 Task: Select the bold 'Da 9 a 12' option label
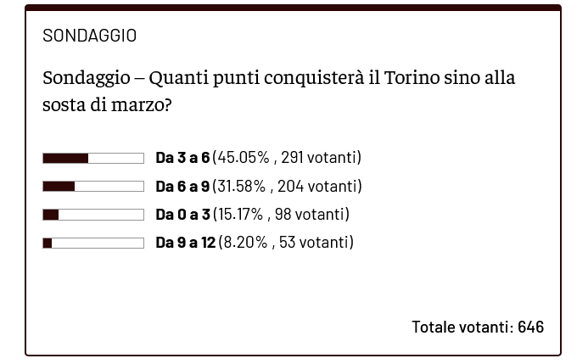tap(186, 244)
